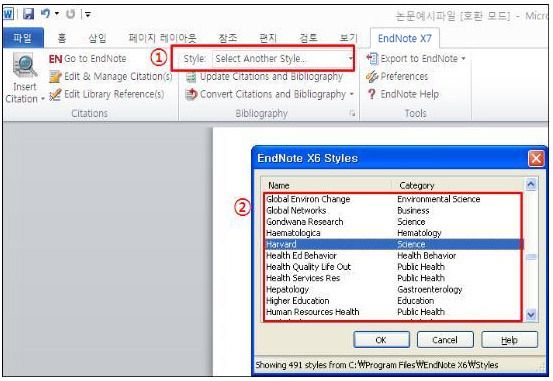
Task: Click OK in EndNote X6 Styles dialog
Action: 382,340
